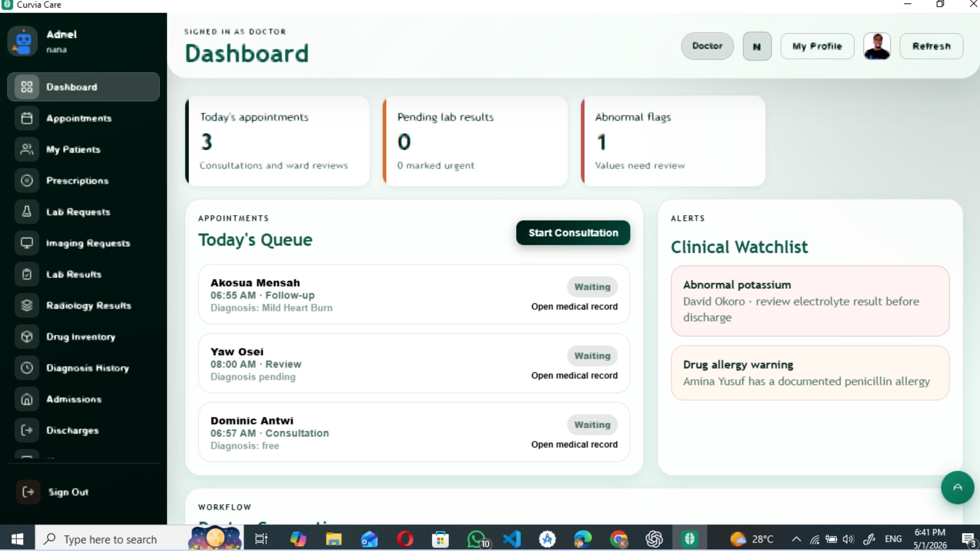Click the Abnormal flags stat card
Viewport: 980px width, 551px height.
click(x=673, y=141)
